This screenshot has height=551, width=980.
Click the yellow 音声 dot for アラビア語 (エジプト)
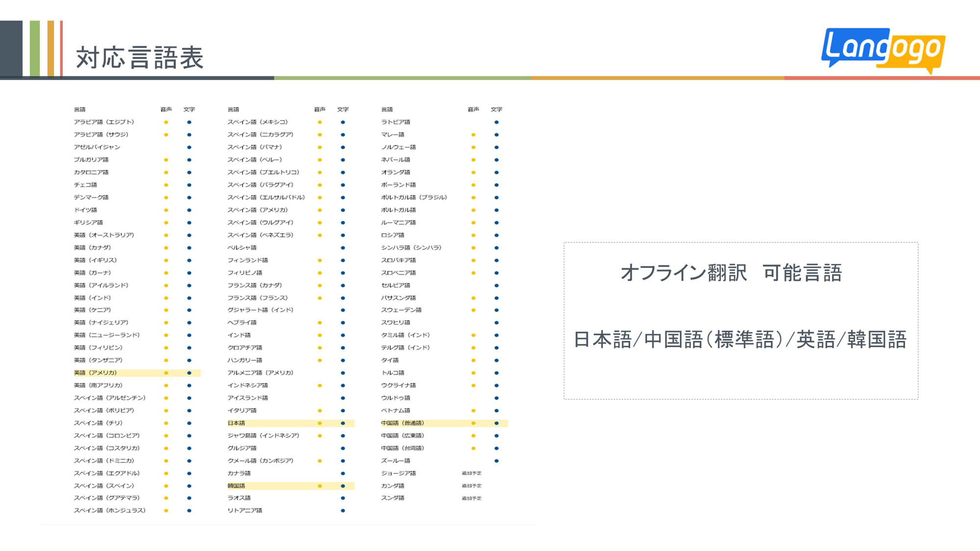pyautogui.click(x=166, y=122)
